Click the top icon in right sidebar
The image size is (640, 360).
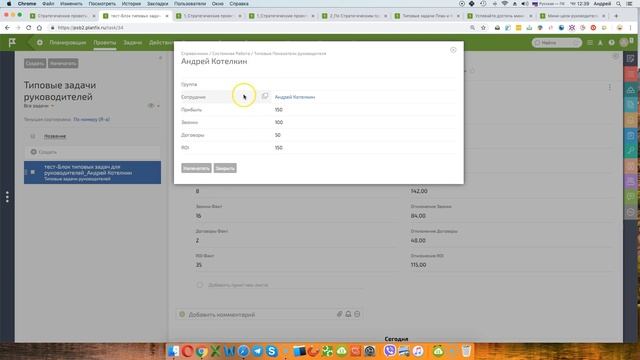pos(631,59)
